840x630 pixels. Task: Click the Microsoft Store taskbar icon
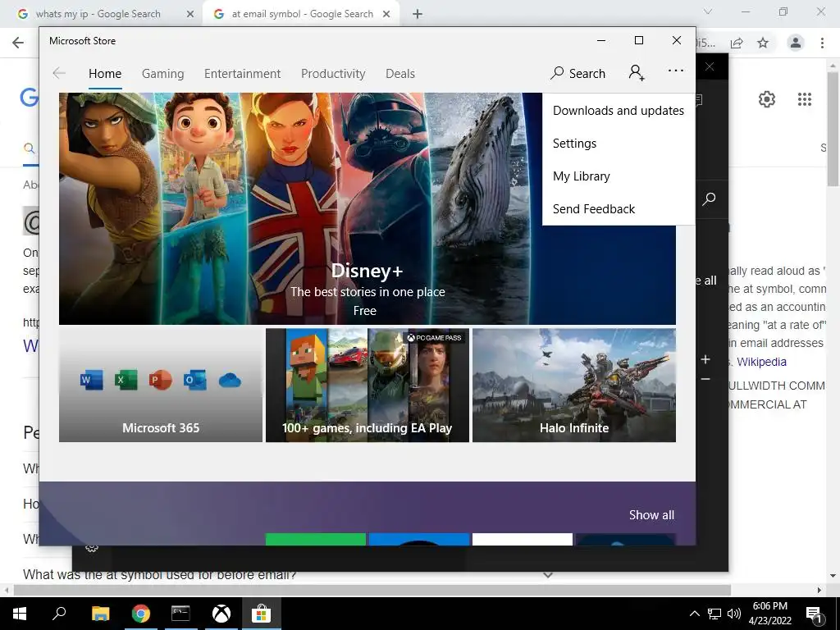262,614
